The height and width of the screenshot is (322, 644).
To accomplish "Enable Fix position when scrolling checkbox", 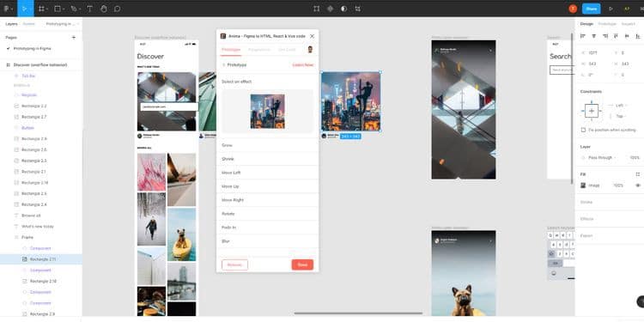I will point(583,130).
